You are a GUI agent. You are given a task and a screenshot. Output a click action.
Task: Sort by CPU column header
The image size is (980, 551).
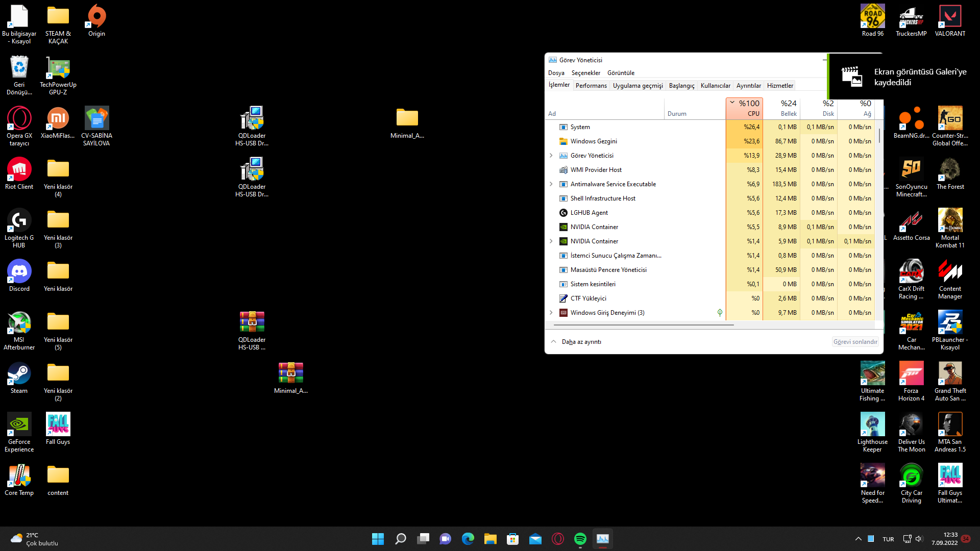pos(744,108)
